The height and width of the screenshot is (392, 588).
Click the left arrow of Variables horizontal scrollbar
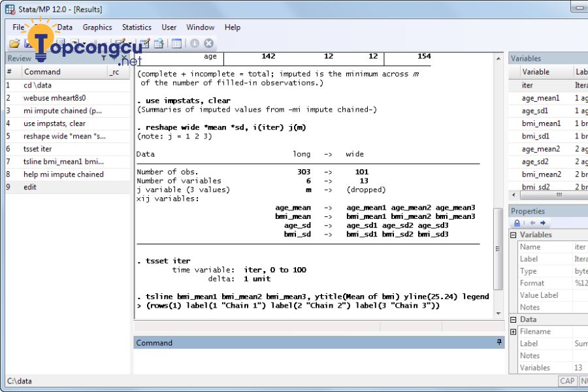[514, 195]
